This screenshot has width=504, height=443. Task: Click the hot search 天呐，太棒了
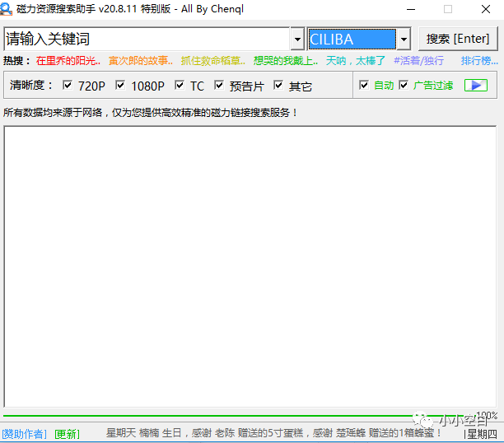(x=356, y=61)
